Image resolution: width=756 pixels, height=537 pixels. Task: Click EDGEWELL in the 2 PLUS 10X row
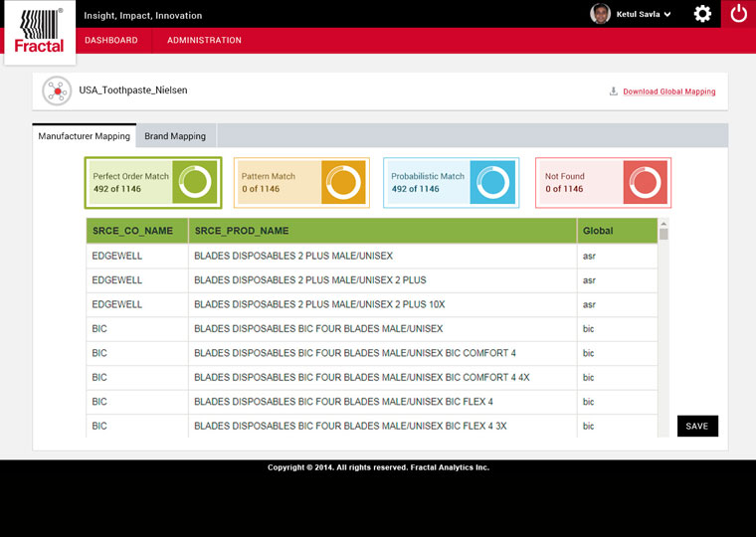point(117,304)
